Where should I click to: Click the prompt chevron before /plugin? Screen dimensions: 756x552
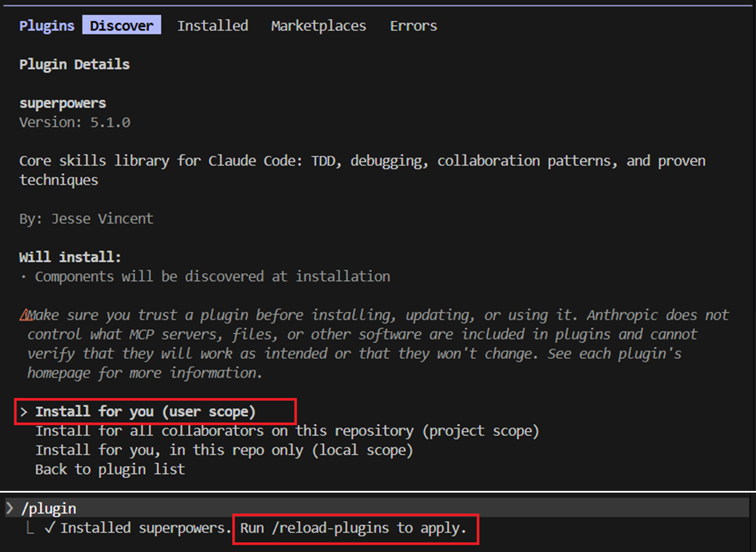[10, 508]
